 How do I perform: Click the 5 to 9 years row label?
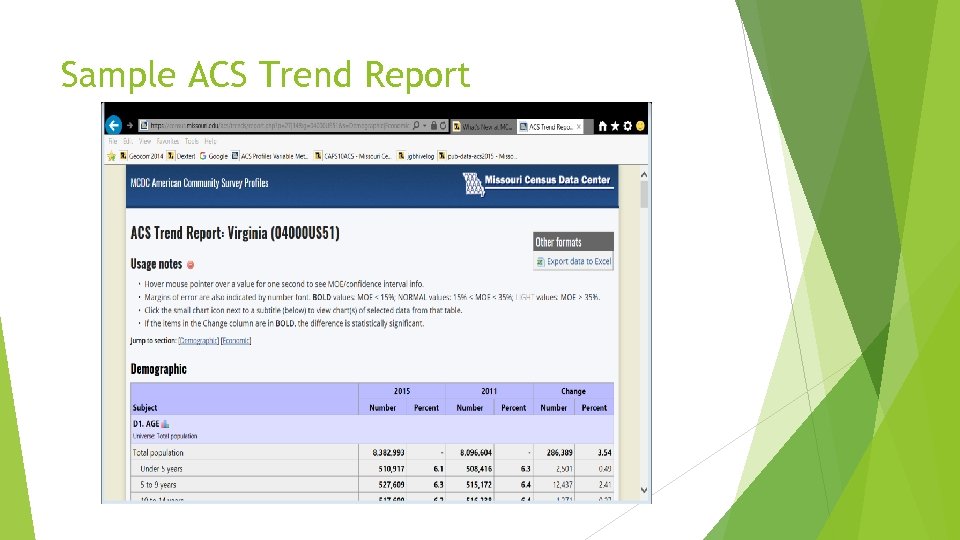click(x=158, y=485)
